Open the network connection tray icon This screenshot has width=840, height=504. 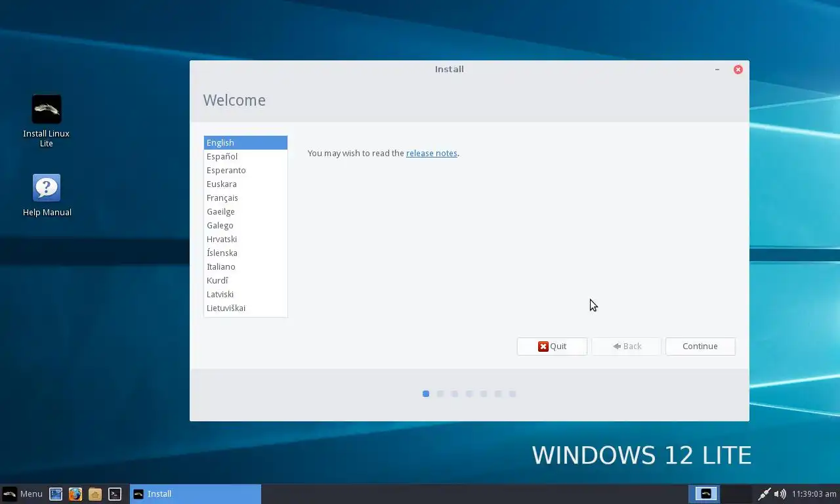pos(765,494)
